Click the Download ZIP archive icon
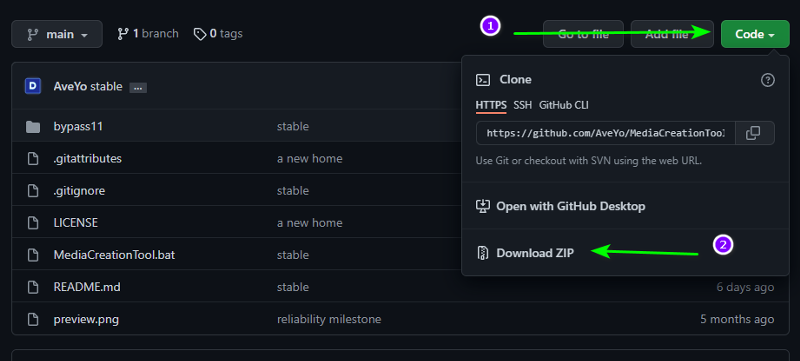 tap(483, 253)
